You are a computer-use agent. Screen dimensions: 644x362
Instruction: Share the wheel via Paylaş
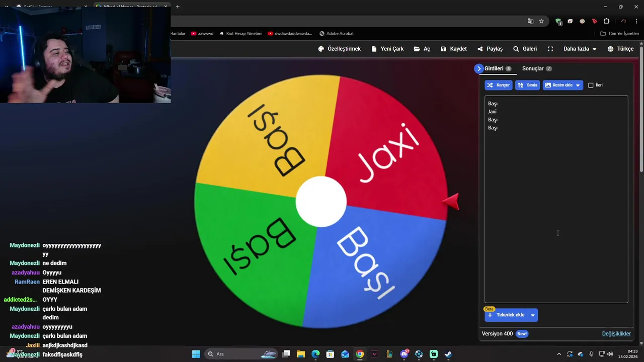pyautogui.click(x=490, y=49)
